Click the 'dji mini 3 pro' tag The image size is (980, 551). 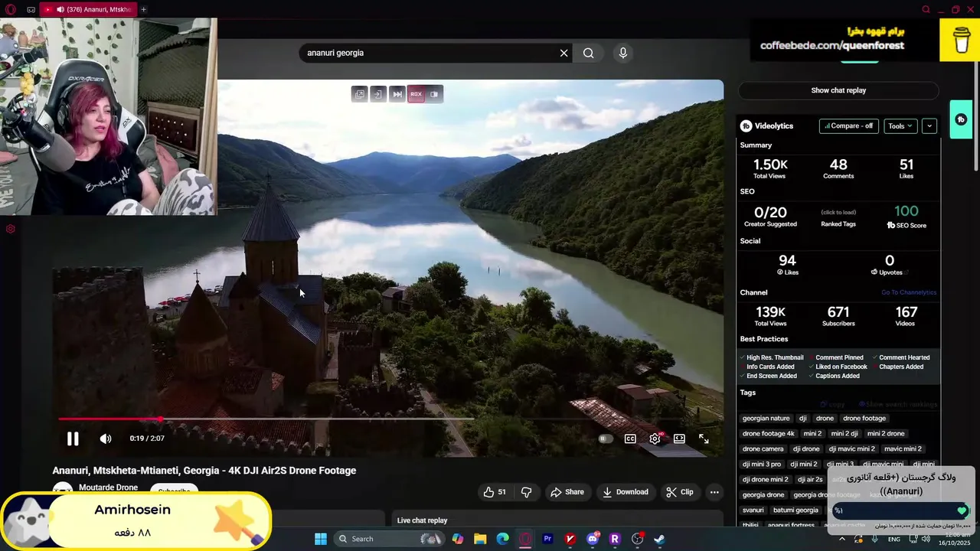[x=762, y=465]
